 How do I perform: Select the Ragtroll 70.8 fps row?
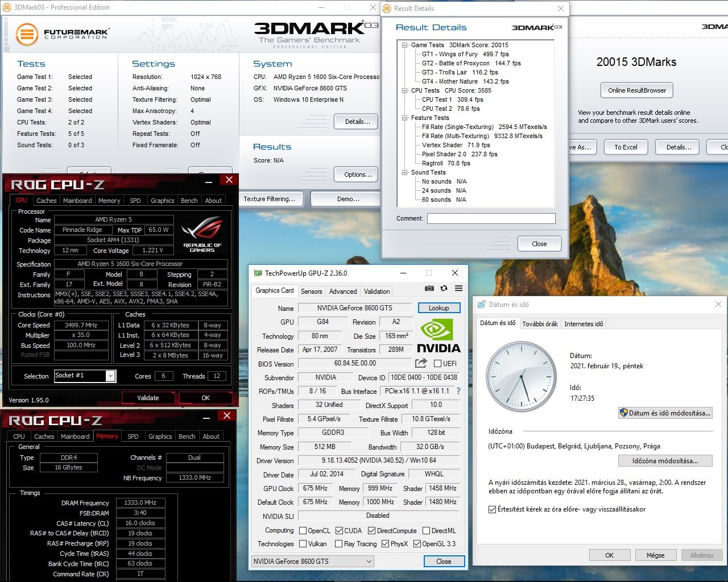pos(446,163)
